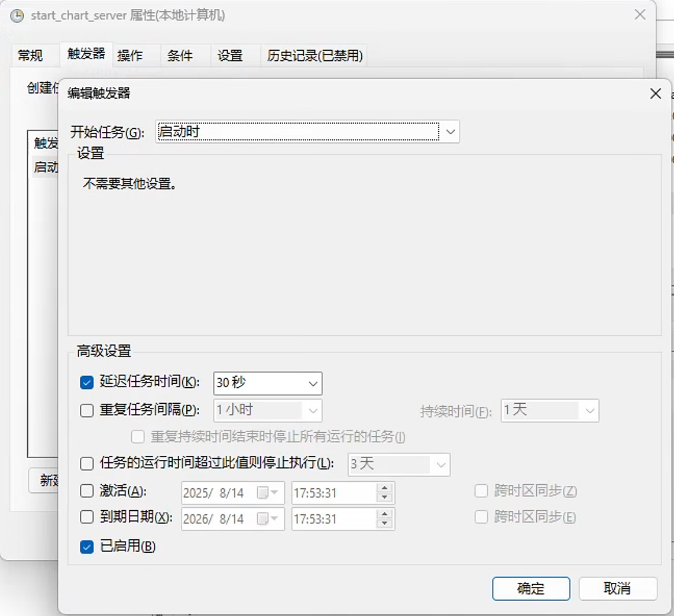Click the partially hidden 新建 button behind dialog
The width and height of the screenshot is (674, 616).
(x=43, y=480)
